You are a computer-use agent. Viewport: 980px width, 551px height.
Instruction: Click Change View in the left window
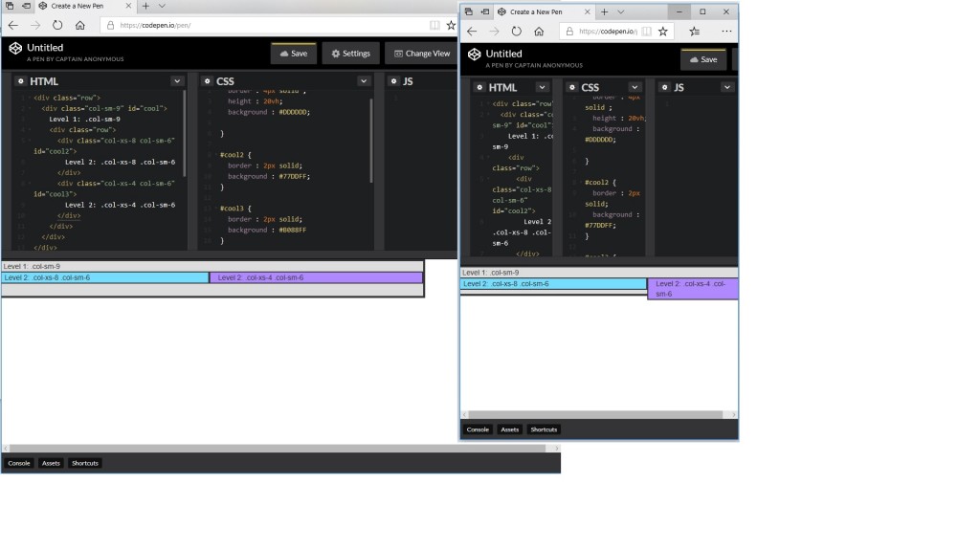(x=422, y=54)
